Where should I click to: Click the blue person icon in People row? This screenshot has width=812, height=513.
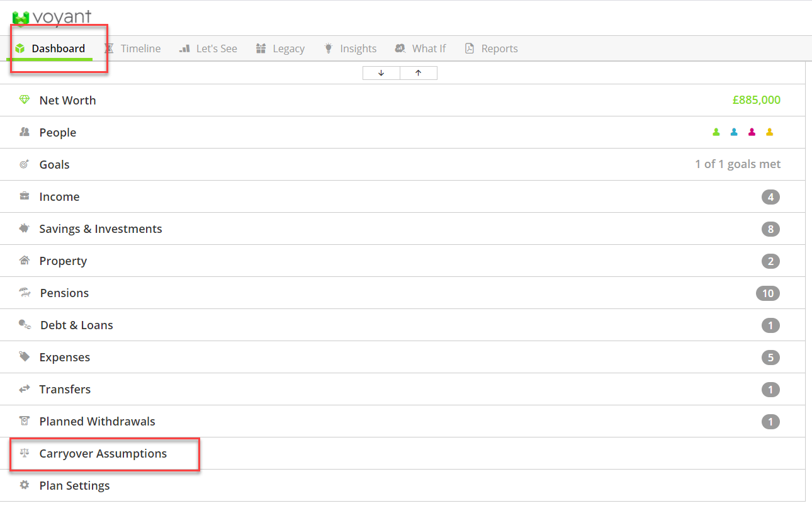734,132
